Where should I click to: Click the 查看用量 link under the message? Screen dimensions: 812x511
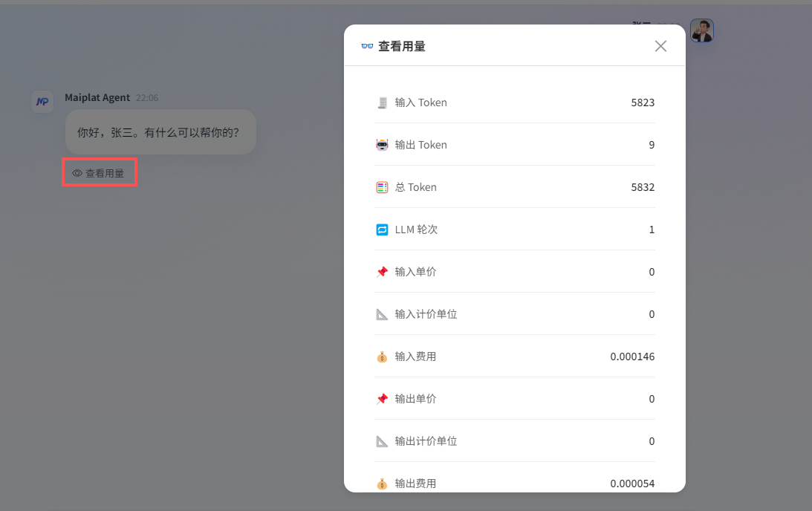(x=99, y=174)
